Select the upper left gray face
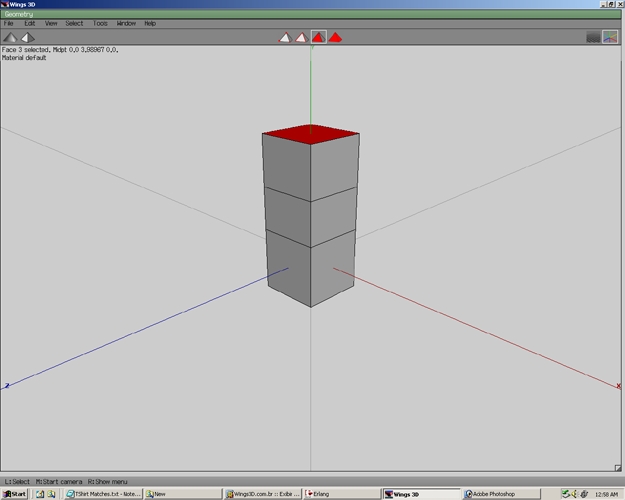The width and height of the screenshot is (625, 500). 287,167
